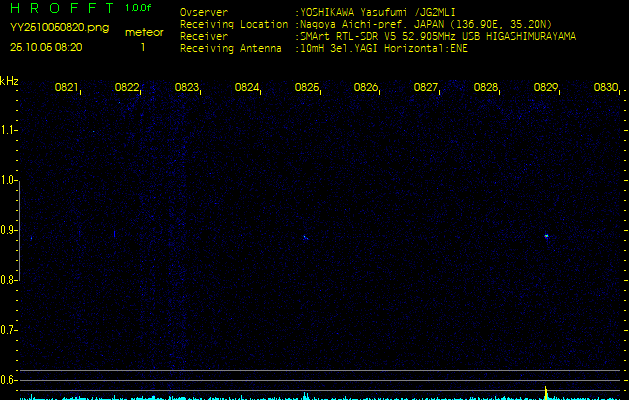The image size is (629, 400).
Task: Click the 1.1 kHz frequency label
Action: click(x=7, y=130)
